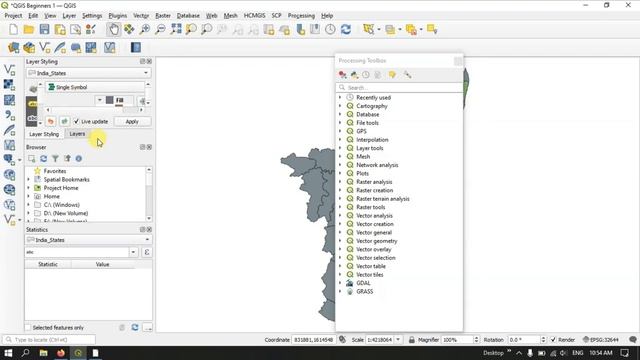Refresh statistics with circular arrow icon
This screenshot has width=640, height=360.
pos(135,327)
